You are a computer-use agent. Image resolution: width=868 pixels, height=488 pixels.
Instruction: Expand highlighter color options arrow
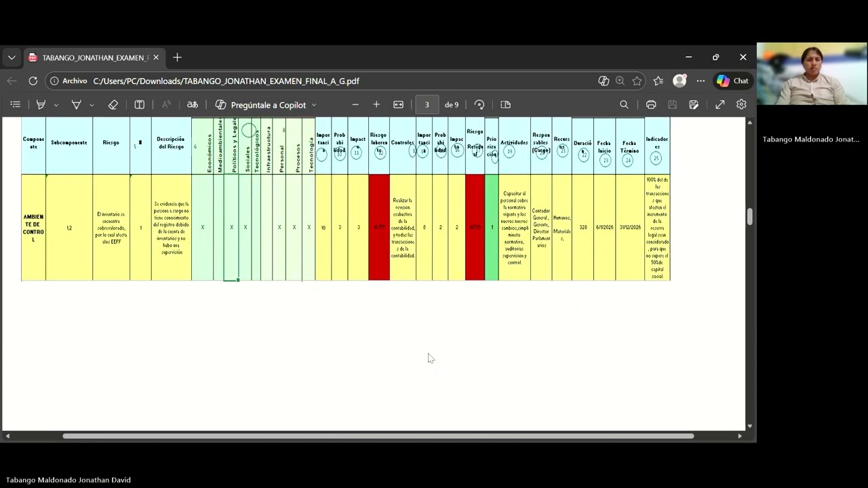56,105
